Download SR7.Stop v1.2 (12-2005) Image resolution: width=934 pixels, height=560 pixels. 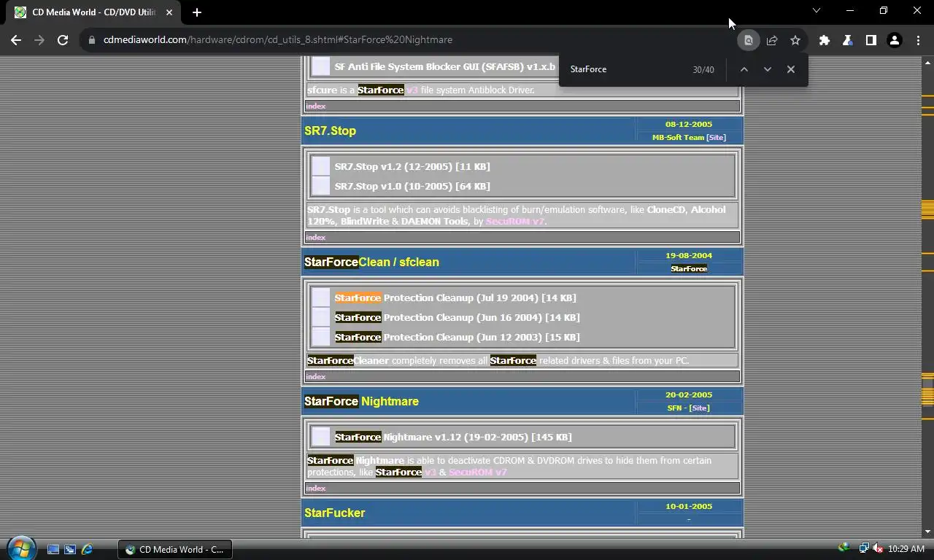click(x=412, y=166)
